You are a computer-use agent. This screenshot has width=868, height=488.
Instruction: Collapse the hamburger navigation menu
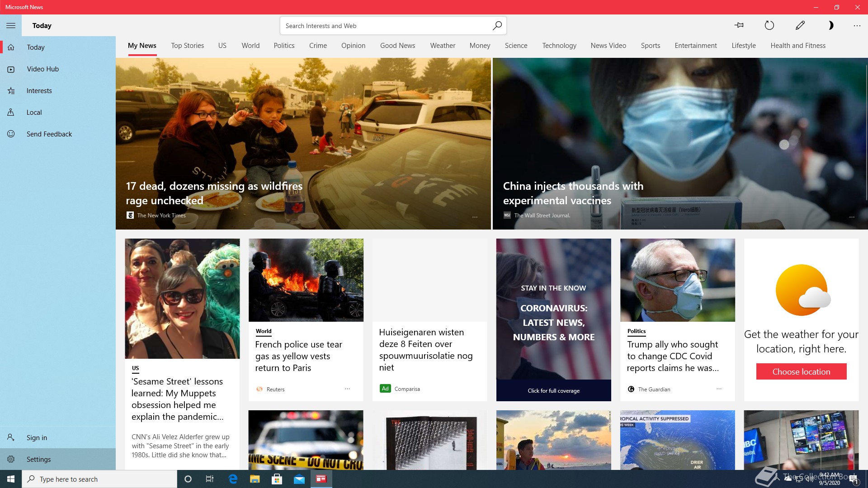(x=11, y=25)
